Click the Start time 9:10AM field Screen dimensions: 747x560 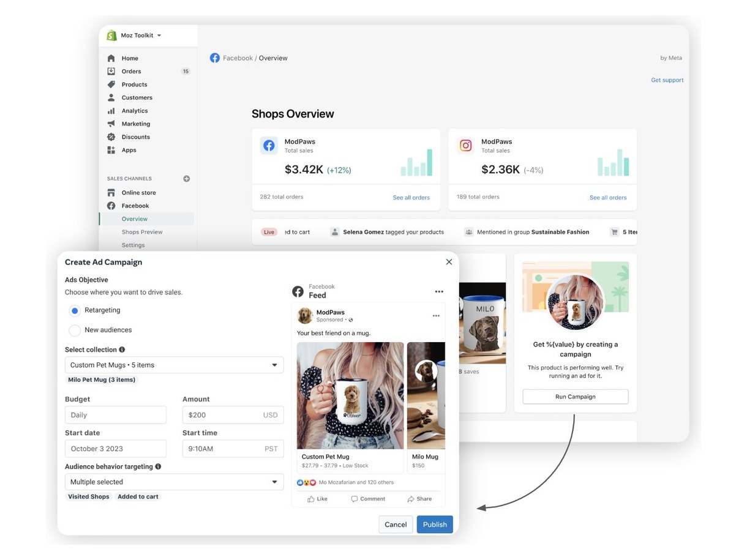(x=233, y=449)
